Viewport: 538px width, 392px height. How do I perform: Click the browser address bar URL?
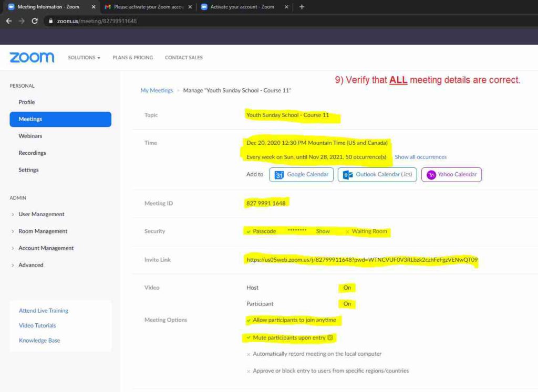(x=97, y=21)
